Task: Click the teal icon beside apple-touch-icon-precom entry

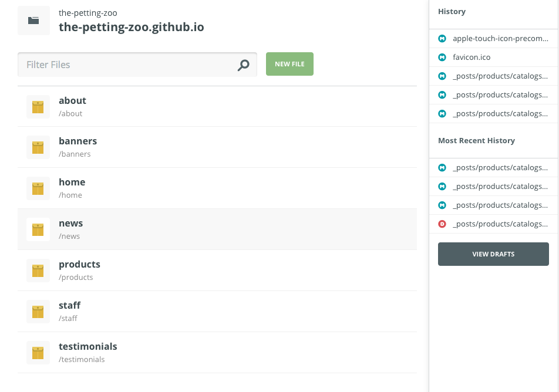Action: pos(442,39)
